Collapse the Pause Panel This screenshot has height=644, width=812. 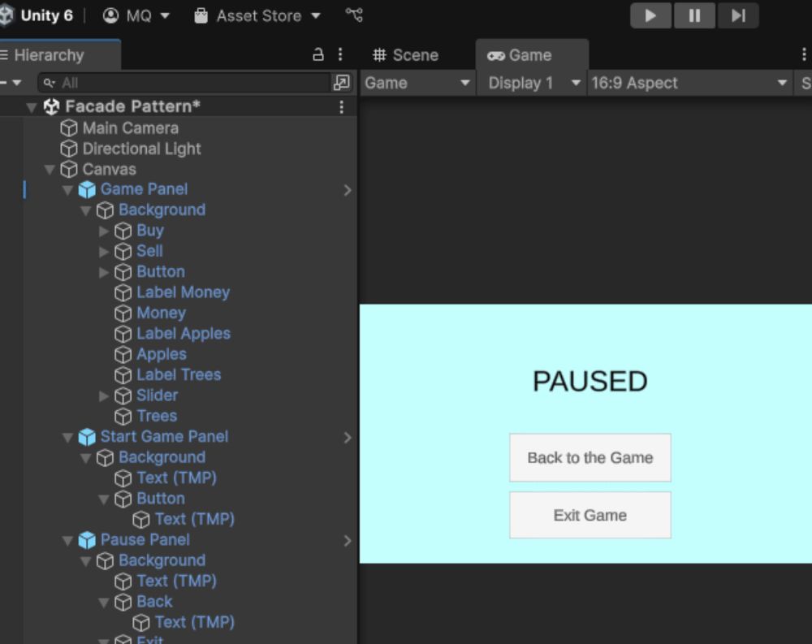(x=67, y=541)
